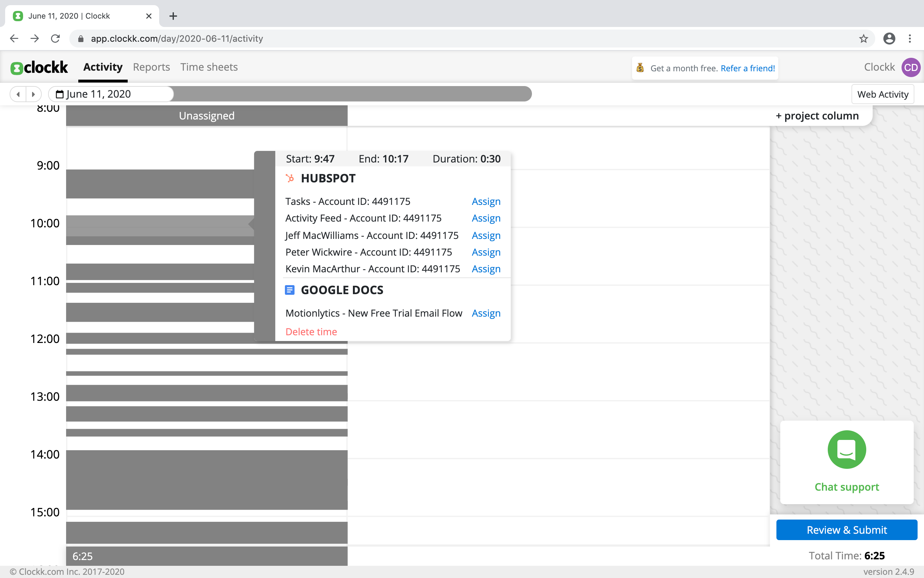924x578 pixels.
Task: Click the 'Total Time: 6:25' label
Action: pyautogui.click(x=846, y=556)
